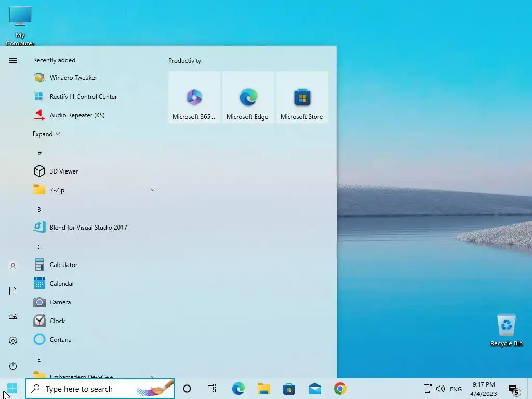
Task: Jump to the E letter header
Action: (39, 360)
